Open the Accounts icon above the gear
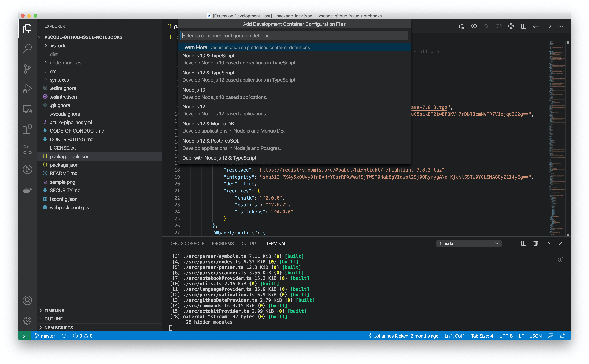 [27, 300]
